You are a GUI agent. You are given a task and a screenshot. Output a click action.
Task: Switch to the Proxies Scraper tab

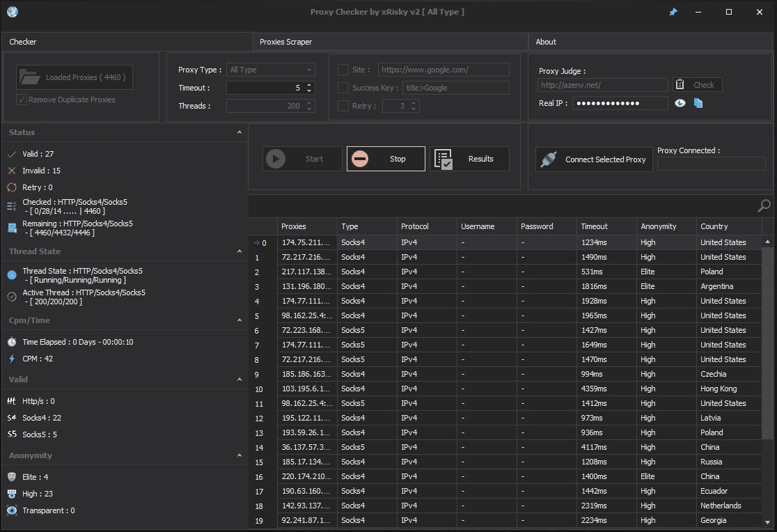[x=286, y=42]
